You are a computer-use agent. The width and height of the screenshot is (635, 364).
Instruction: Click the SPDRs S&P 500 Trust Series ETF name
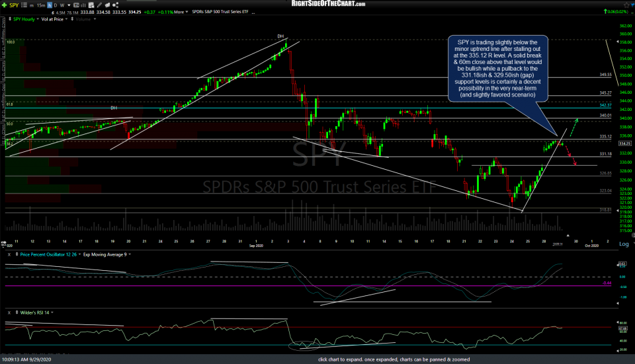220,12
